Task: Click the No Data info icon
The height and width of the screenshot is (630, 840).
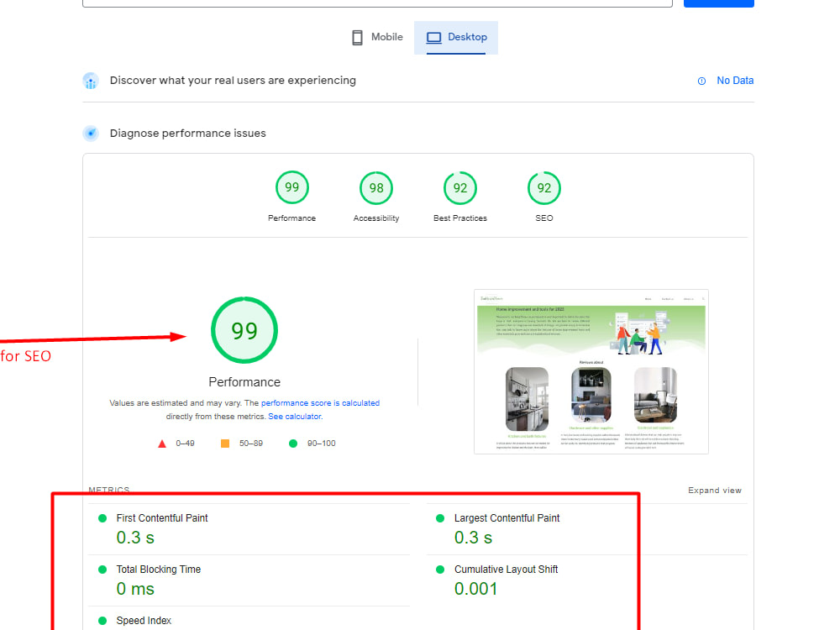Action: (701, 81)
